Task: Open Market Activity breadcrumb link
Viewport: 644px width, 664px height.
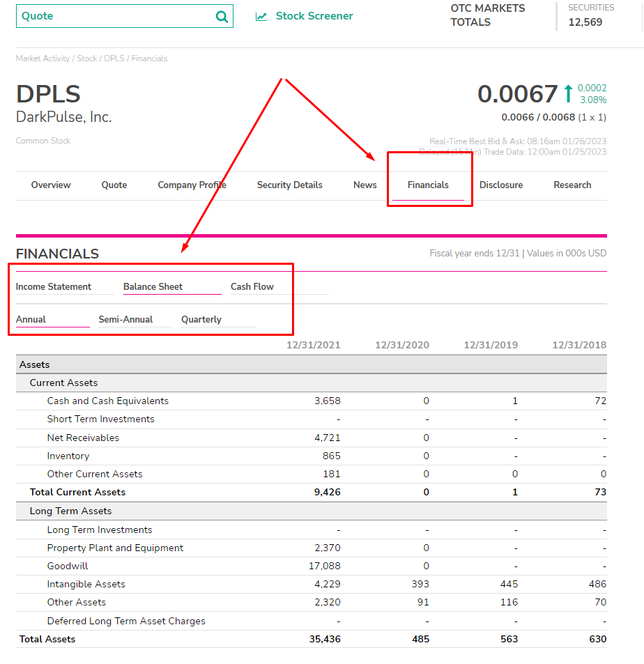Action: [x=43, y=59]
